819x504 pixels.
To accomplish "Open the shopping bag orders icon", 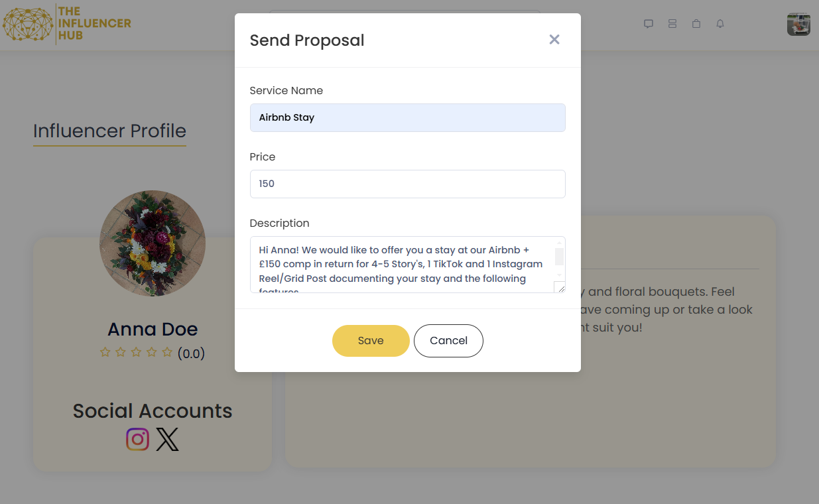I will 696,24.
